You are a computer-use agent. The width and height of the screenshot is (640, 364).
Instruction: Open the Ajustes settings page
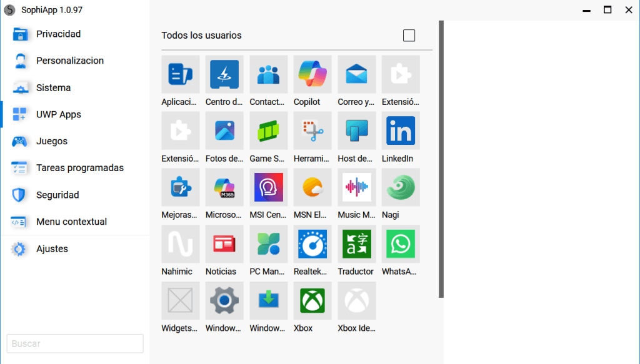(x=75, y=248)
